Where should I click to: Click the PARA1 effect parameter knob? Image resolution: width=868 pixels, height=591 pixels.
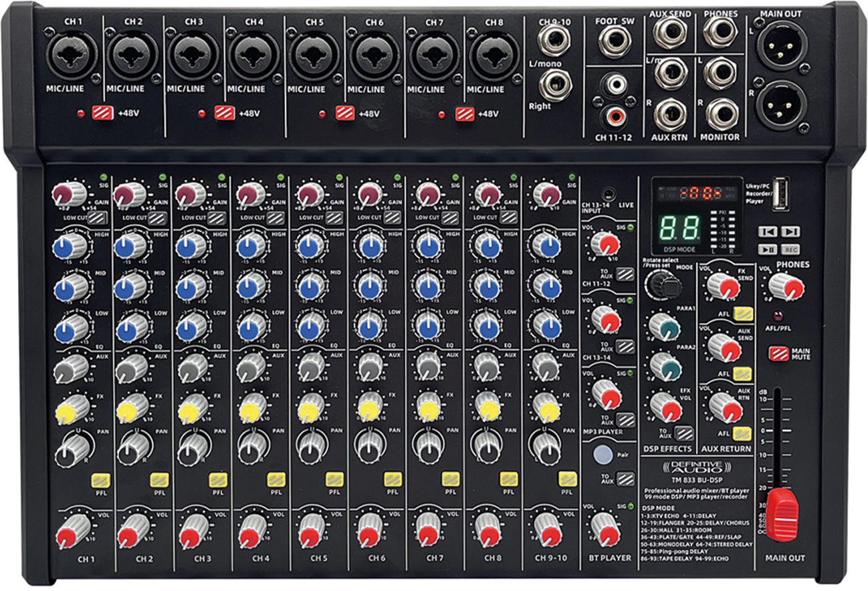(665, 327)
